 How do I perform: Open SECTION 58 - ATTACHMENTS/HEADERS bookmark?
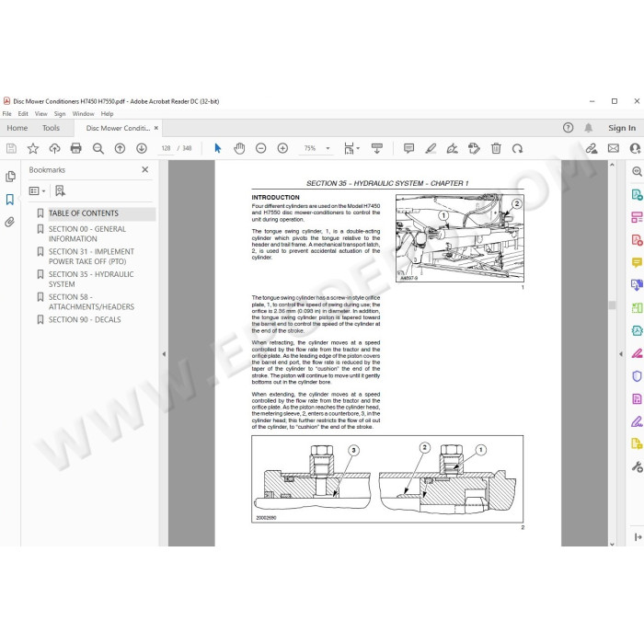coord(91,302)
